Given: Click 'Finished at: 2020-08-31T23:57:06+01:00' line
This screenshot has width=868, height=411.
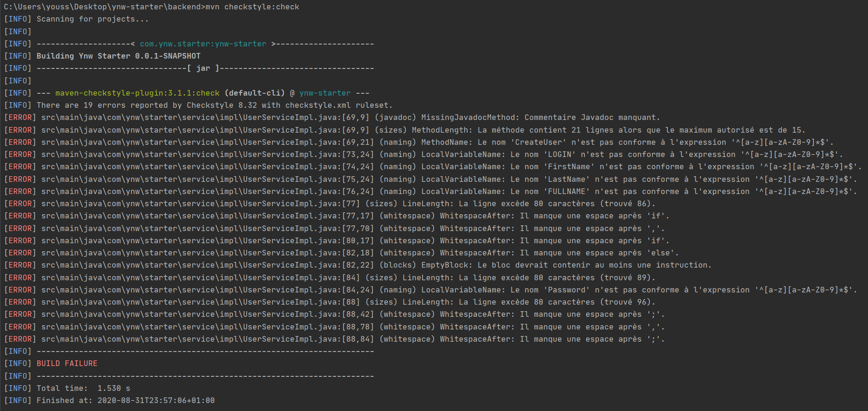Looking at the screenshot, I should (109, 400).
